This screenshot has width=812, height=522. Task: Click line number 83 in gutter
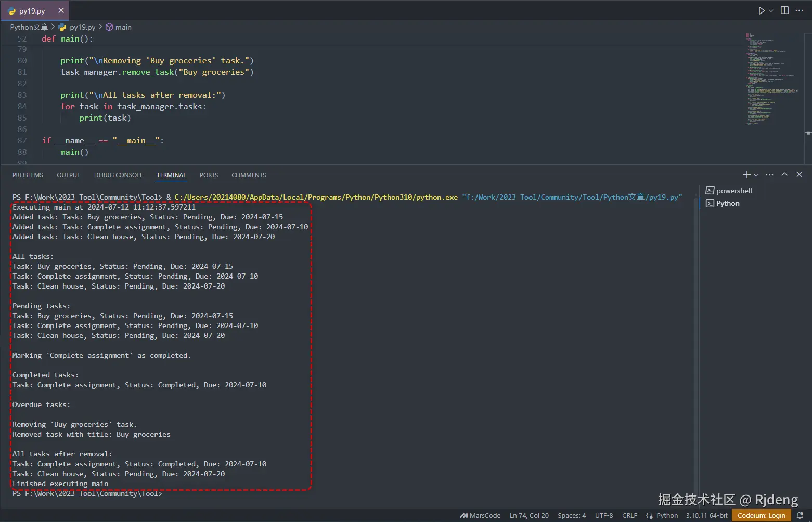click(22, 95)
